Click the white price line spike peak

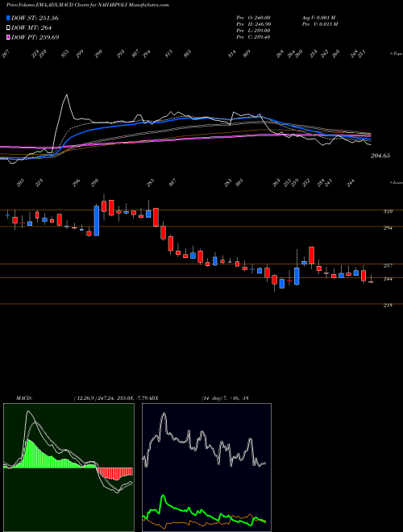tap(66, 95)
